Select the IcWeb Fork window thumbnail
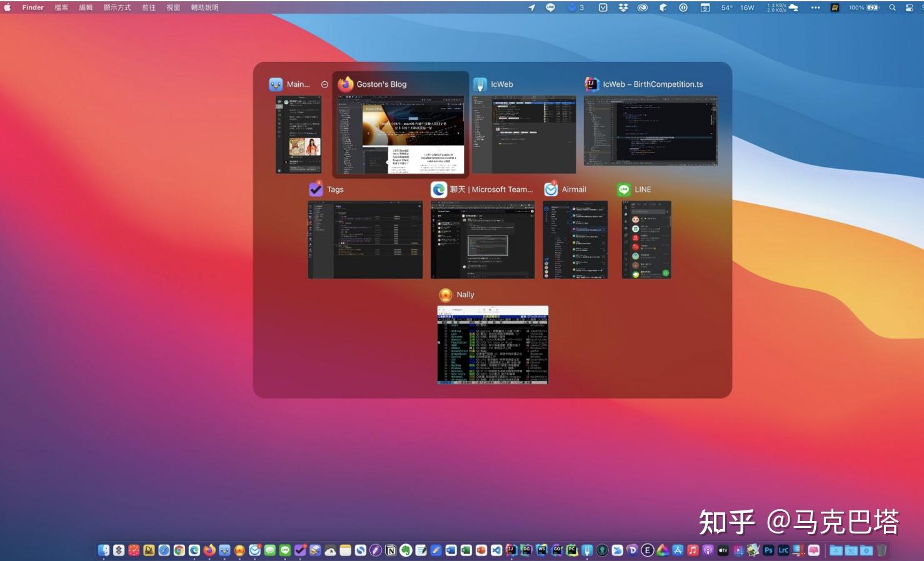 [x=524, y=134]
